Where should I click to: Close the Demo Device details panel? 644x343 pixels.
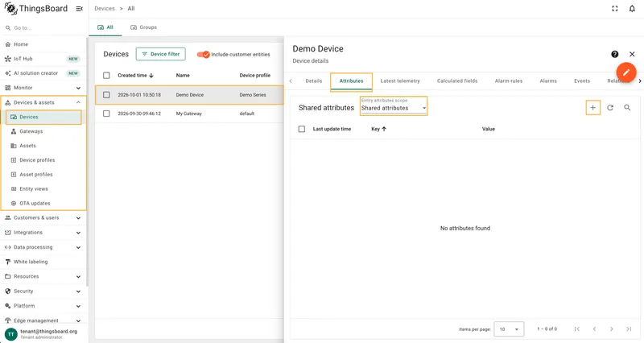(632, 54)
